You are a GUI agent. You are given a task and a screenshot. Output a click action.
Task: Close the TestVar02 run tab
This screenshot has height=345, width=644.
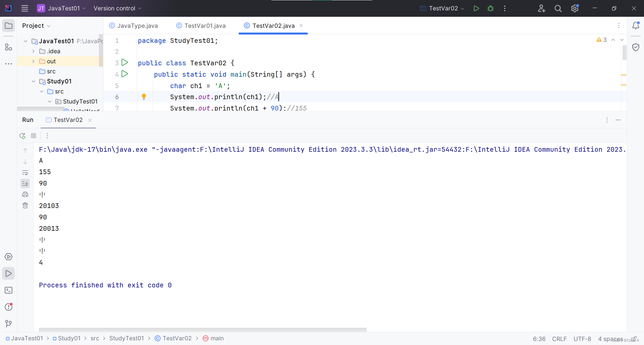point(90,120)
